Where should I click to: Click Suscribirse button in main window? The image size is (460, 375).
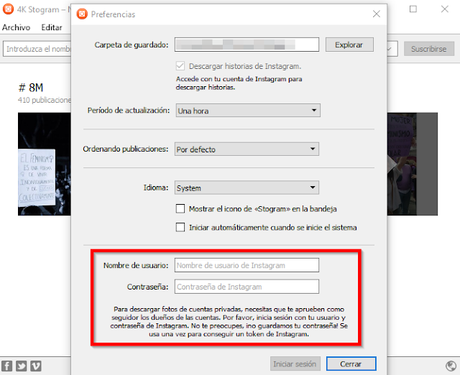click(x=429, y=49)
